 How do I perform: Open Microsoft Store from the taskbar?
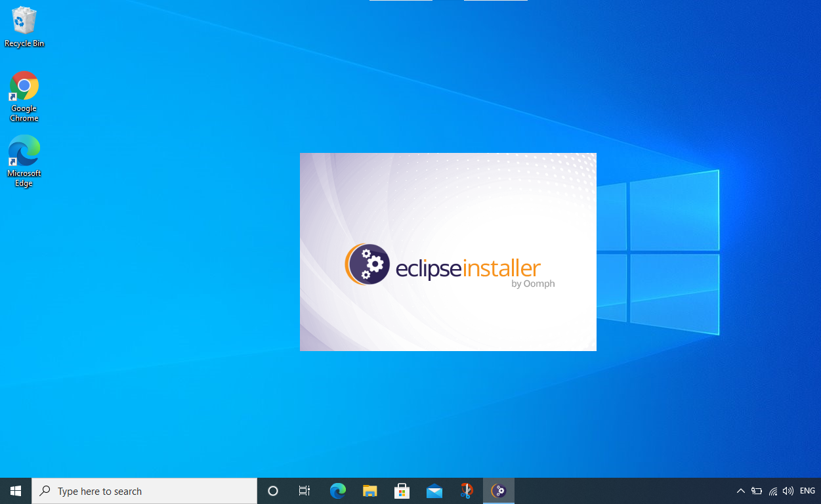402,490
